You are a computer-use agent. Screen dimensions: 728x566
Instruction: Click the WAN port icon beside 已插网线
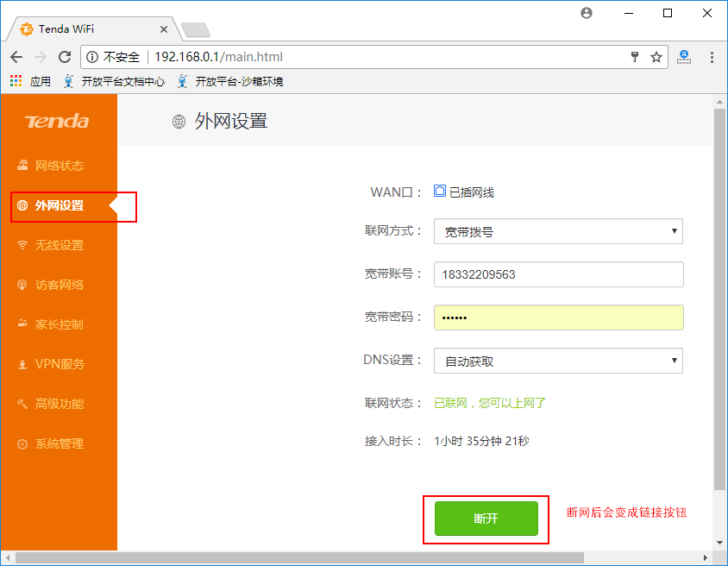point(440,191)
